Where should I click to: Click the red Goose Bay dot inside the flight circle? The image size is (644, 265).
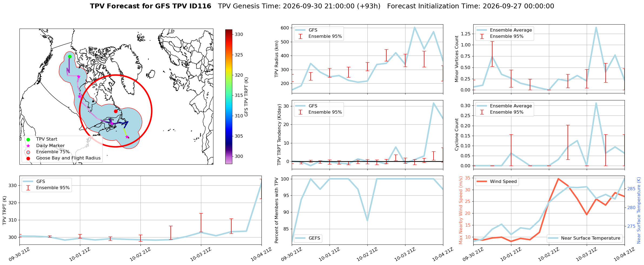click(116, 111)
